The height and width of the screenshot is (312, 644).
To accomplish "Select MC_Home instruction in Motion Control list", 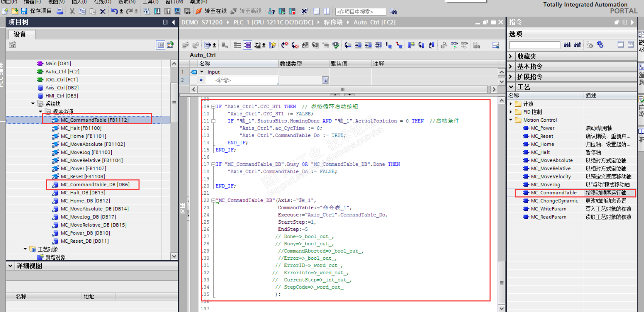I will 542,144.
